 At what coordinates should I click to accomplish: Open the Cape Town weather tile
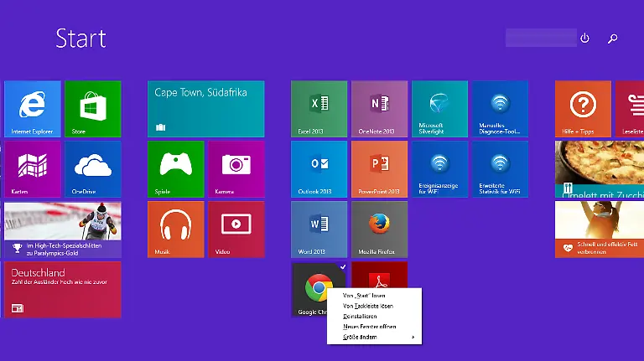tap(206, 109)
